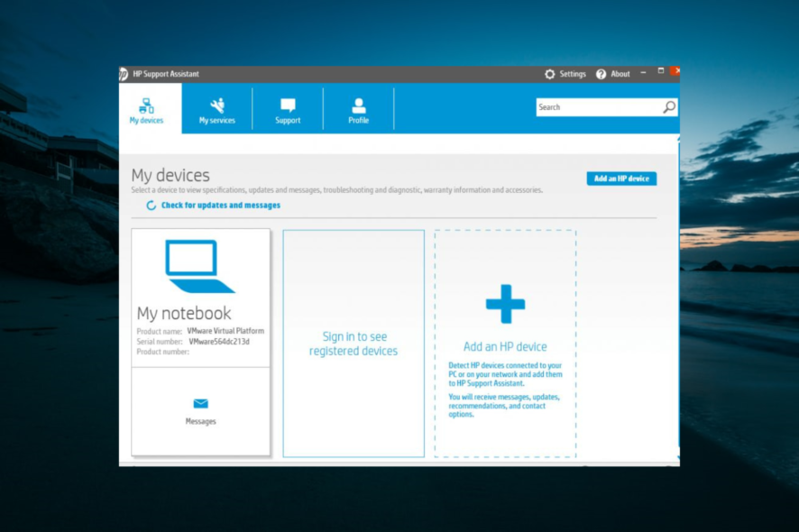This screenshot has width=799, height=532.
Task: Click Sign in to see registered devices
Action: click(354, 344)
